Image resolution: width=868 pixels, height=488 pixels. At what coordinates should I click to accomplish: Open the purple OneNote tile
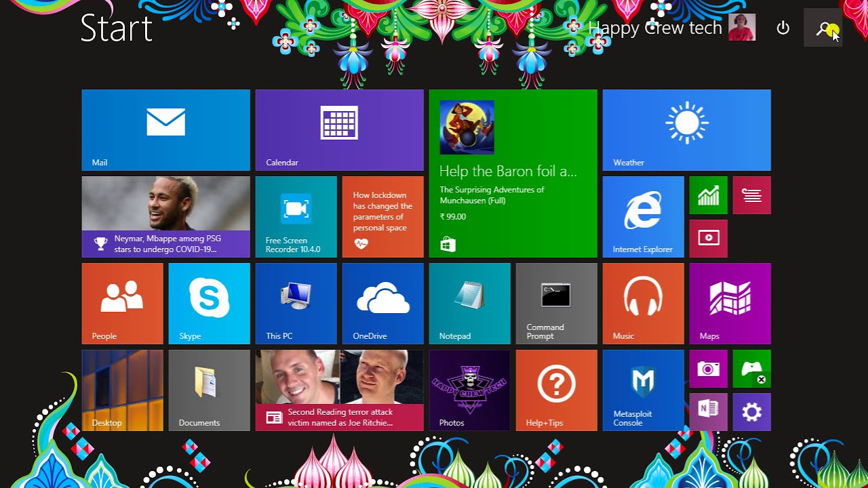[x=708, y=412]
